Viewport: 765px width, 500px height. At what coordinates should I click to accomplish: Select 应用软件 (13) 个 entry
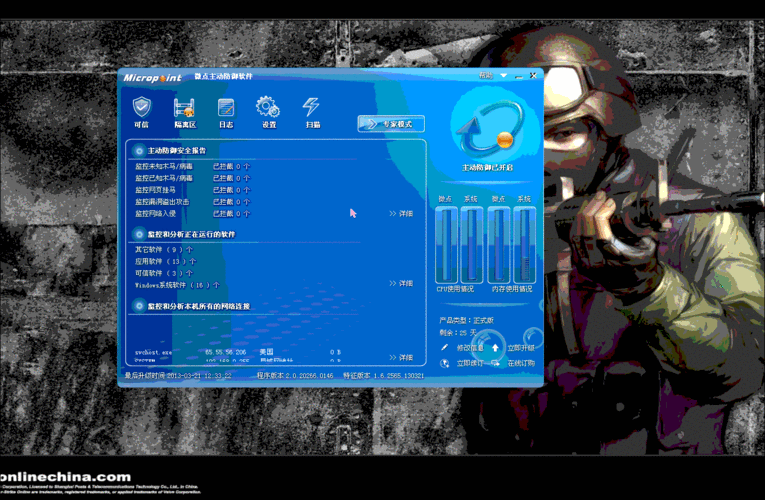(x=165, y=261)
